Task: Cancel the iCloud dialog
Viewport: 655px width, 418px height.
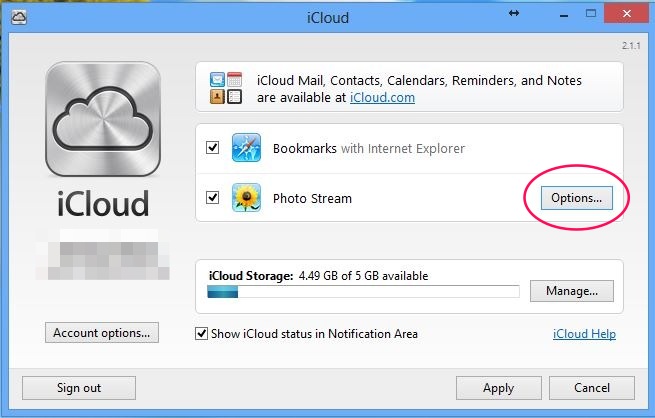Action: [x=592, y=388]
